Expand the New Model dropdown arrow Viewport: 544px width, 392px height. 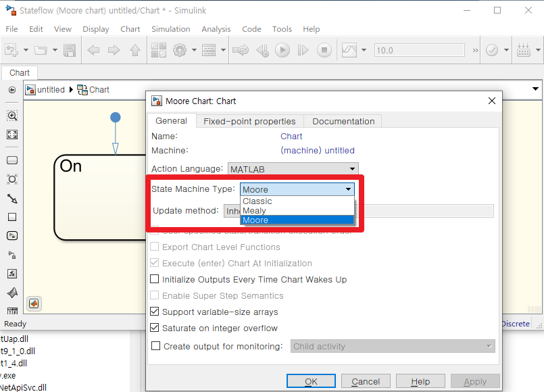coord(26,50)
